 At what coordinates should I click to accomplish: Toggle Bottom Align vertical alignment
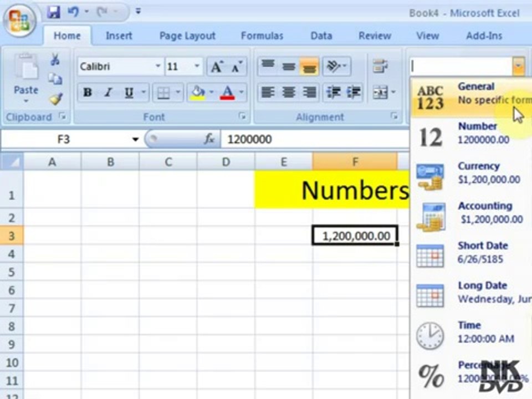309,66
